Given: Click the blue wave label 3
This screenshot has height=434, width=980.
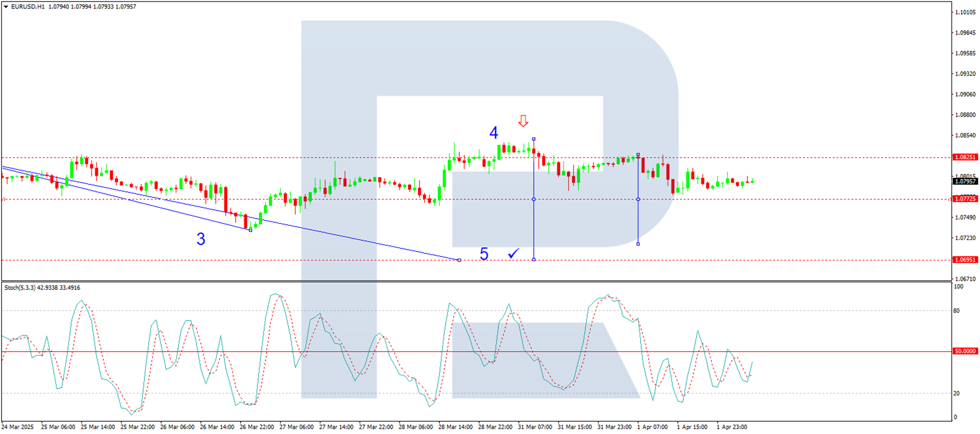Looking at the screenshot, I should pyautogui.click(x=201, y=239).
